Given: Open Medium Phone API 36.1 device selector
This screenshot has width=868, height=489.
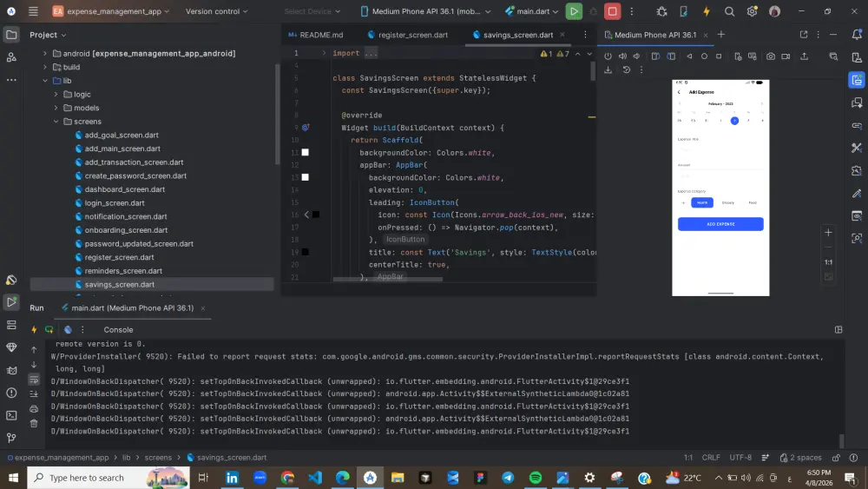Looking at the screenshot, I should point(425,11).
